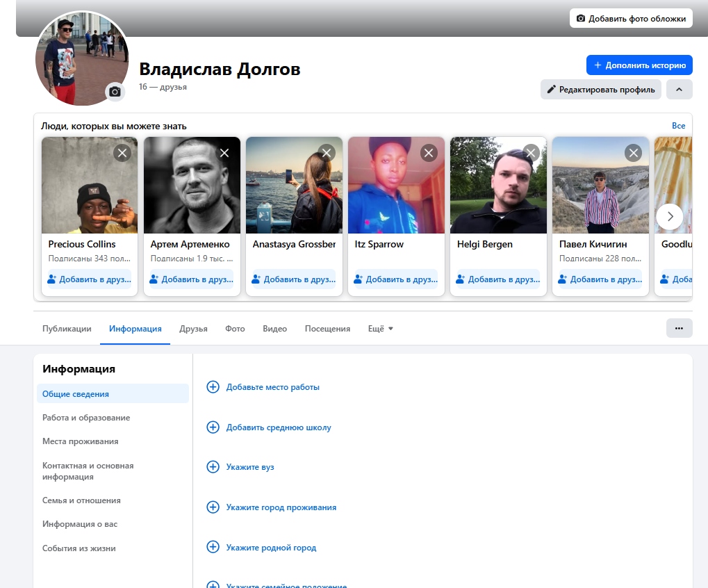708x588 pixels.
Task: Click the Укажите родной город link
Action: click(272, 548)
